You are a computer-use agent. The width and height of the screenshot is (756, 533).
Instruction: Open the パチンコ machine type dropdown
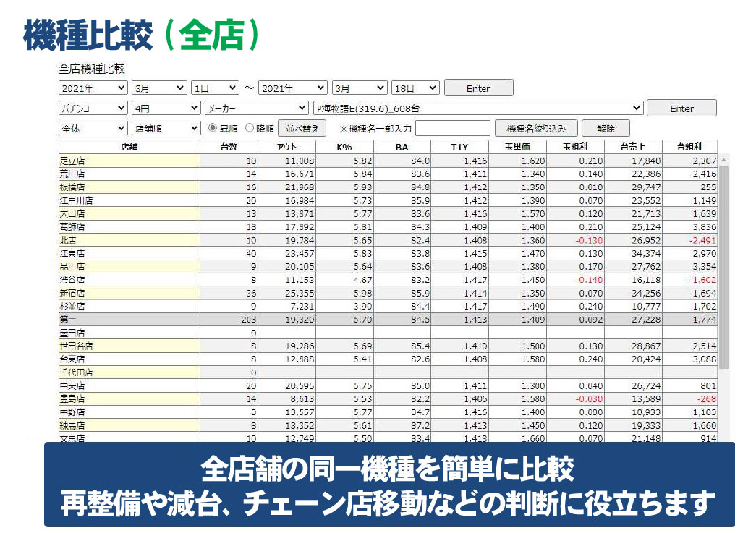click(92, 107)
